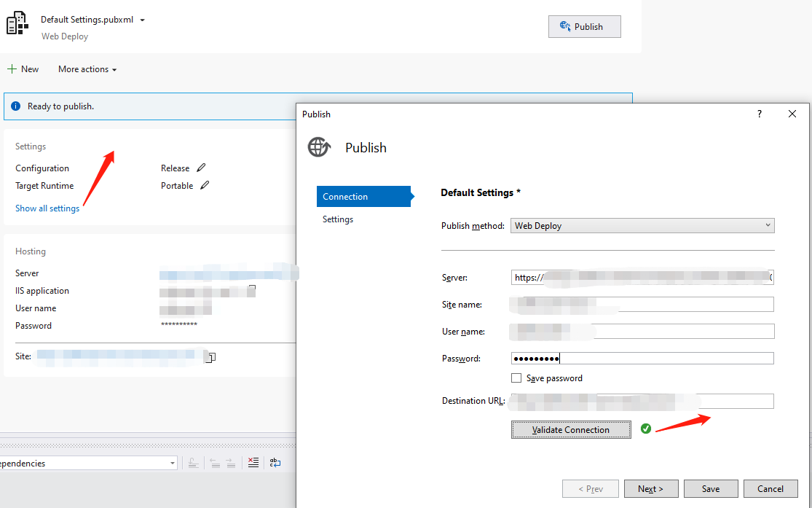
Task: Open the Publish method dropdown
Action: coord(642,226)
